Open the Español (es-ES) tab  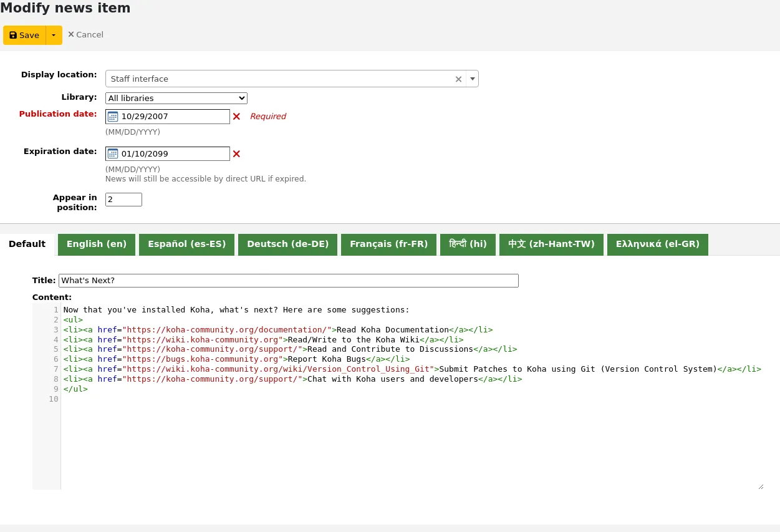click(186, 244)
